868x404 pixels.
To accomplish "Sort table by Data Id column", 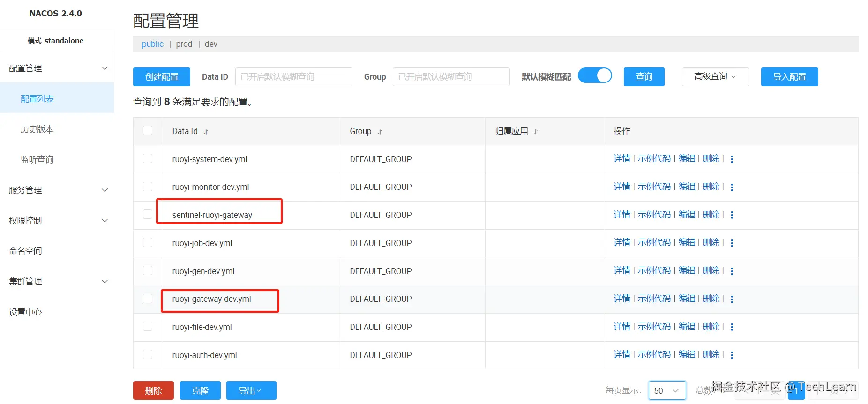I will (206, 132).
